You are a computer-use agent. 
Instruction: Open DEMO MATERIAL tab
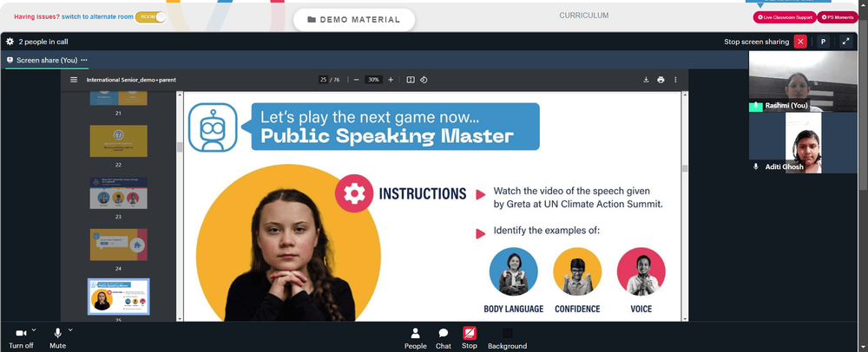pyautogui.click(x=354, y=20)
